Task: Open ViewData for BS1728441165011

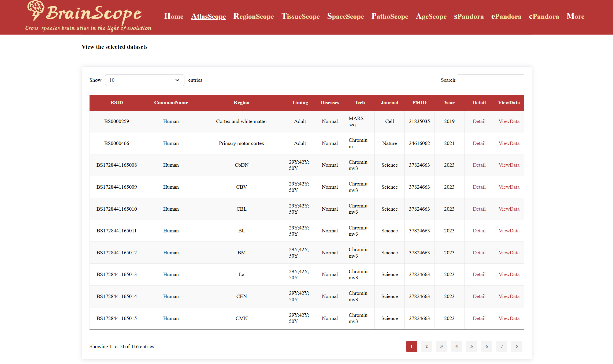Action: click(x=509, y=231)
